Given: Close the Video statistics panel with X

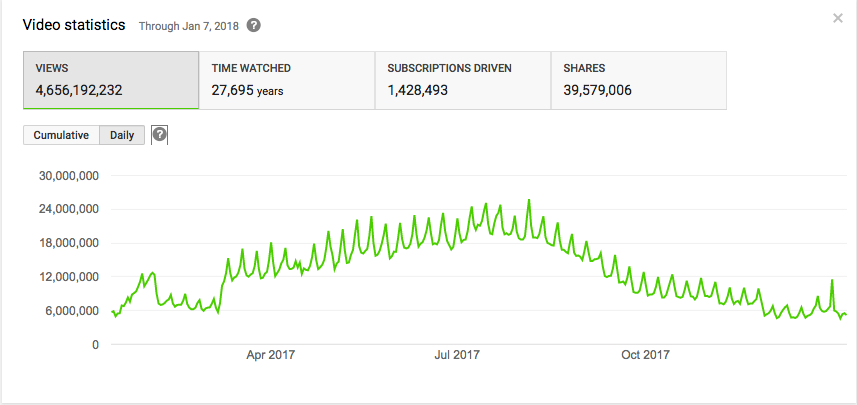Looking at the screenshot, I should (x=837, y=19).
